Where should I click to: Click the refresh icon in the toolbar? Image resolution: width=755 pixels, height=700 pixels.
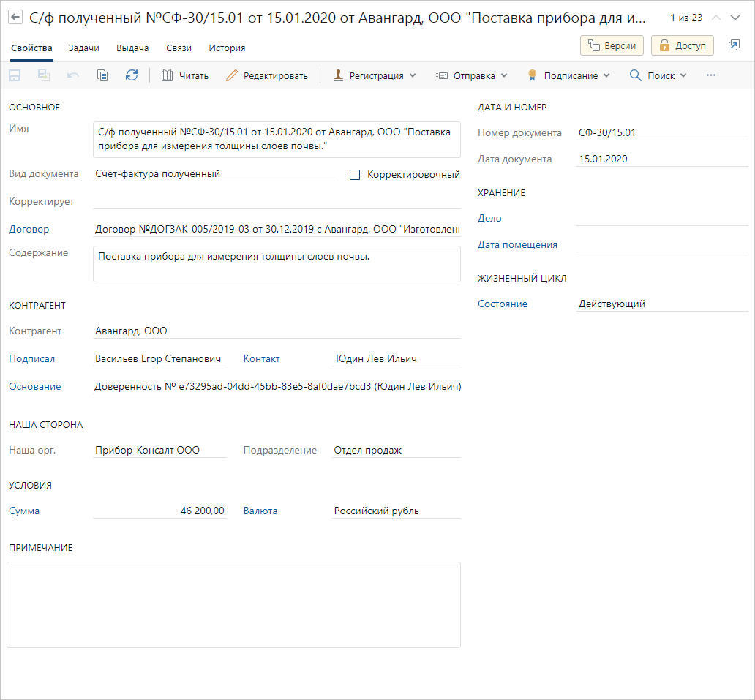(132, 75)
